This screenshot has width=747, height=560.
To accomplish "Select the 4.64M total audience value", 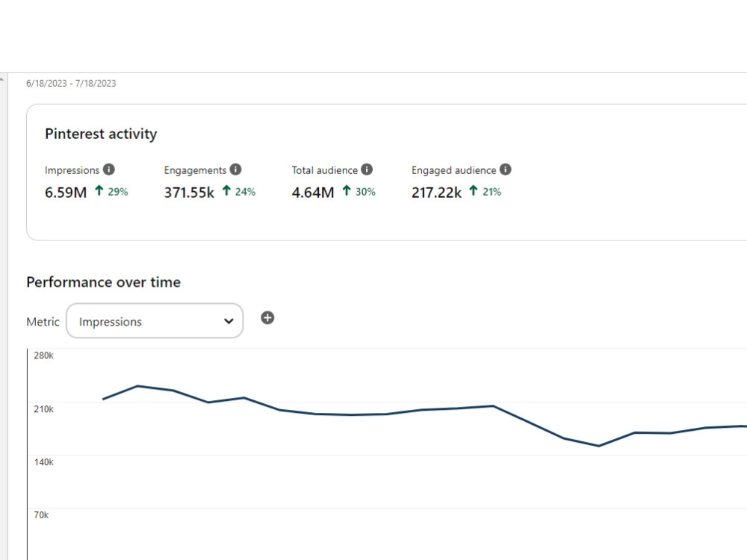I will click(x=313, y=193).
